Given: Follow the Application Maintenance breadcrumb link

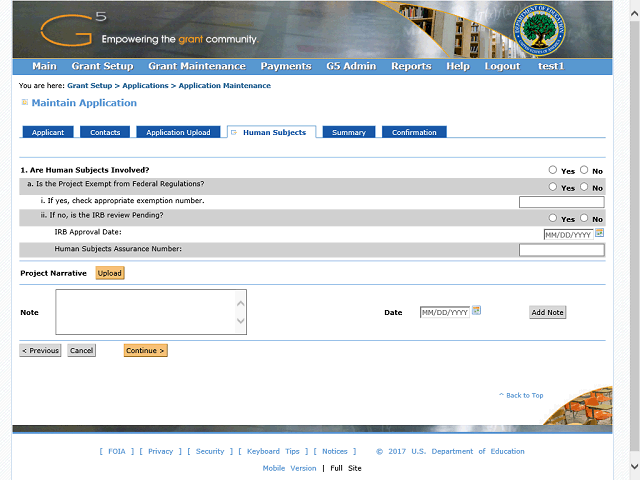Looking at the screenshot, I should [224, 86].
